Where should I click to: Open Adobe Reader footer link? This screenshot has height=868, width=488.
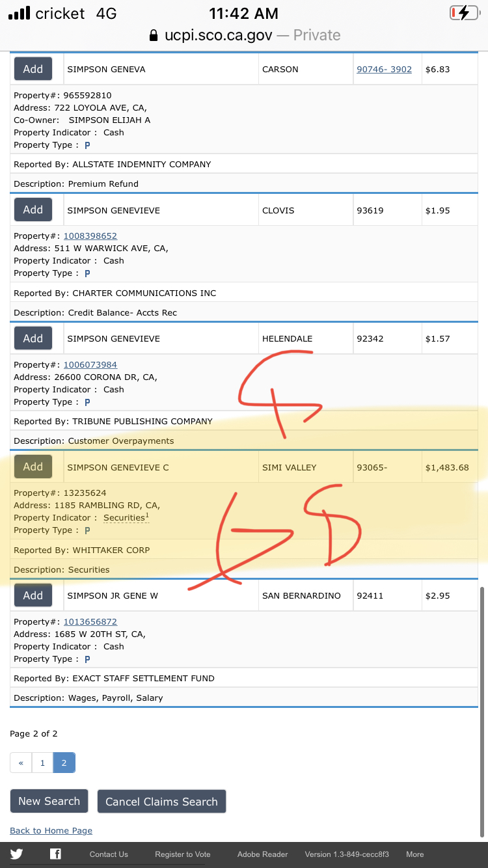[262, 854]
